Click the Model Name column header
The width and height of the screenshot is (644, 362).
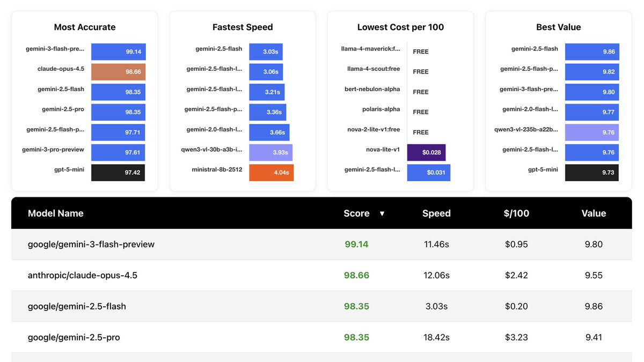(56, 213)
